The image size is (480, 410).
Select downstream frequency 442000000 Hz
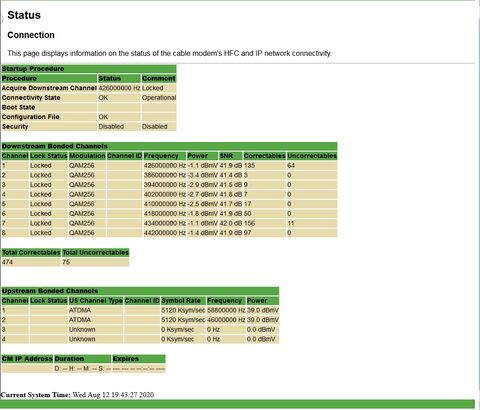[165, 233]
